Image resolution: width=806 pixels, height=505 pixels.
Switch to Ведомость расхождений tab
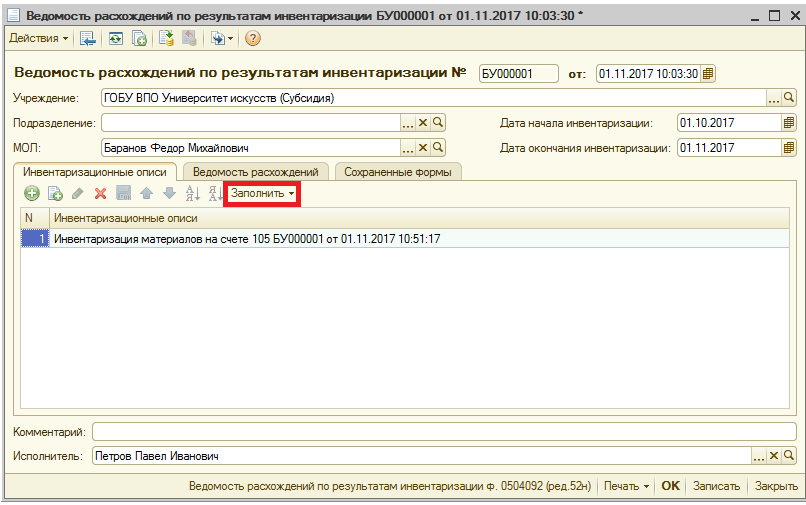coord(255,172)
